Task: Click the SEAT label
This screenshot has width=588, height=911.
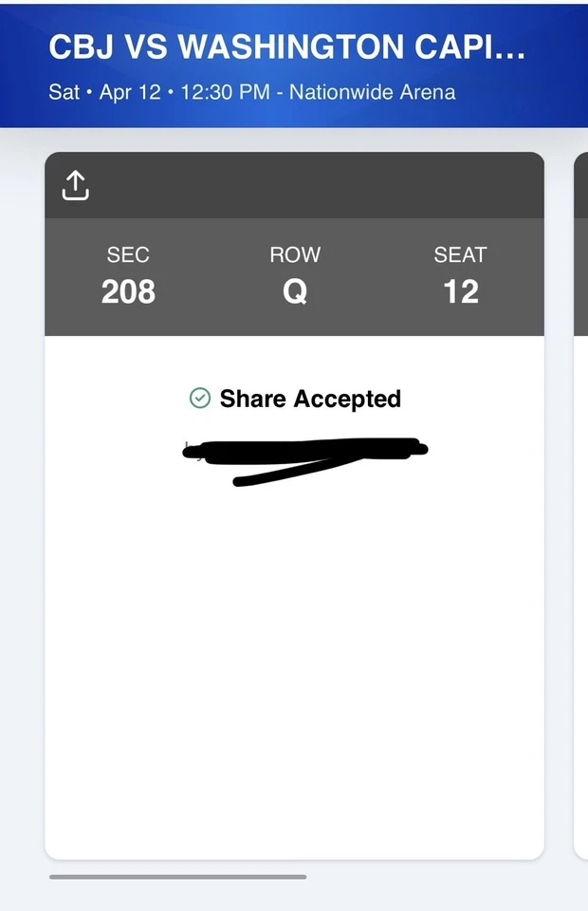Action: [x=460, y=254]
